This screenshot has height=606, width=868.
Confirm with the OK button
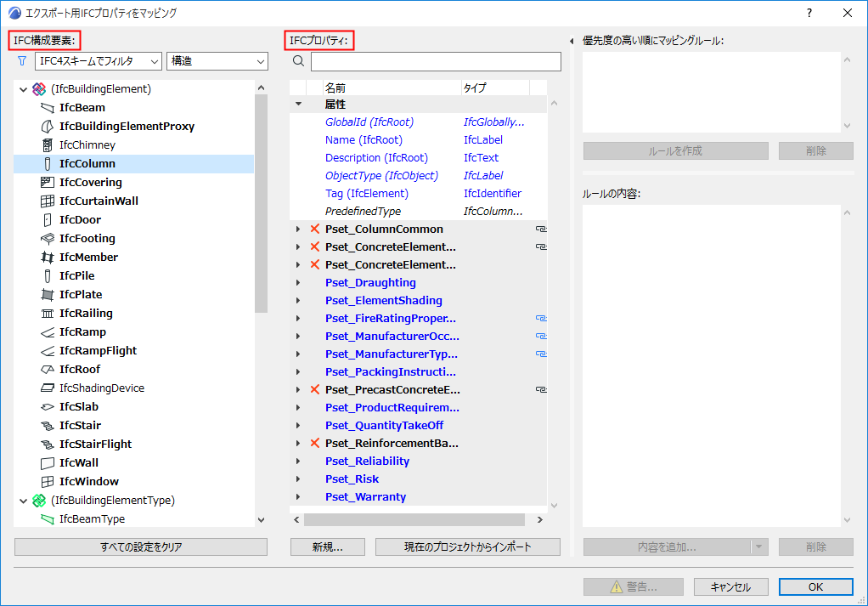815,586
